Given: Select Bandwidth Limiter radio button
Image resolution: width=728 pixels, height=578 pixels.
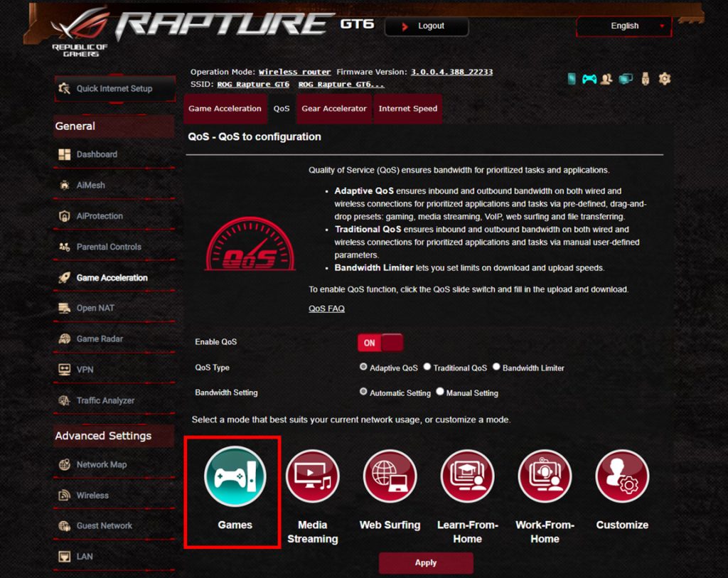Looking at the screenshot, I should pos(496,367).
